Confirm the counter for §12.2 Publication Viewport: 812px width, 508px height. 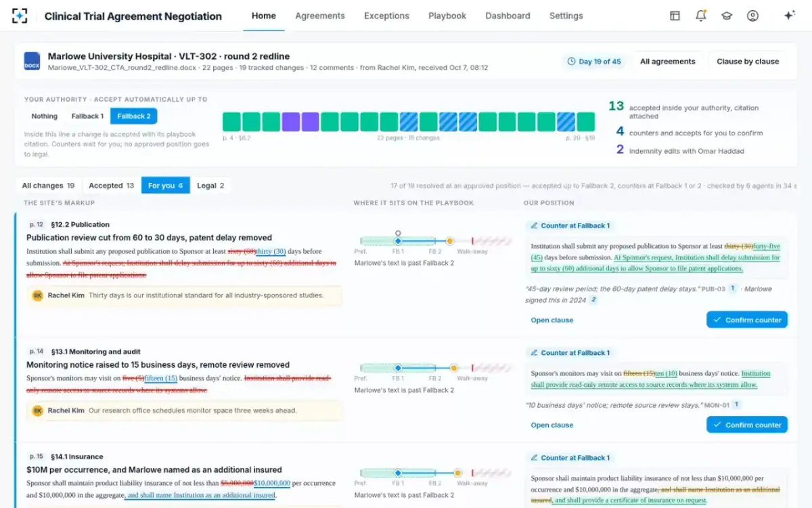pyautogui.click(x=747, y=320)
